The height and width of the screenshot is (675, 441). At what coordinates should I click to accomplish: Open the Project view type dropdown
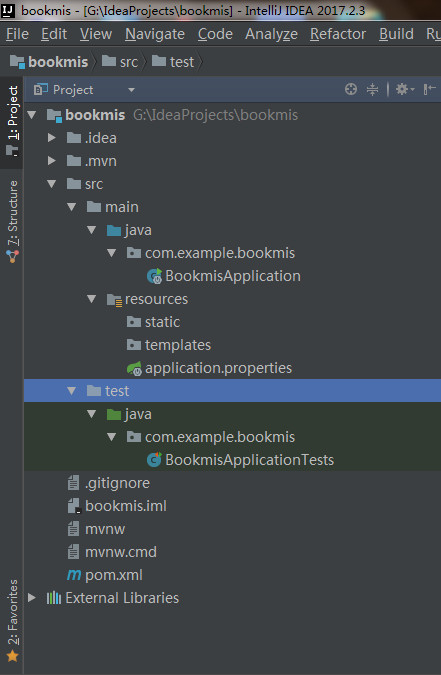pos(131,90)
